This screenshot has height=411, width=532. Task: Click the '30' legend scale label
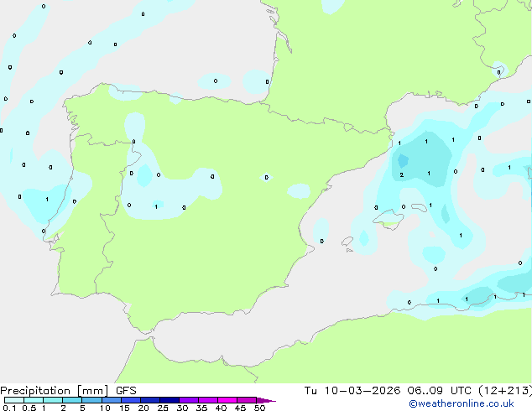coord(182,408)
